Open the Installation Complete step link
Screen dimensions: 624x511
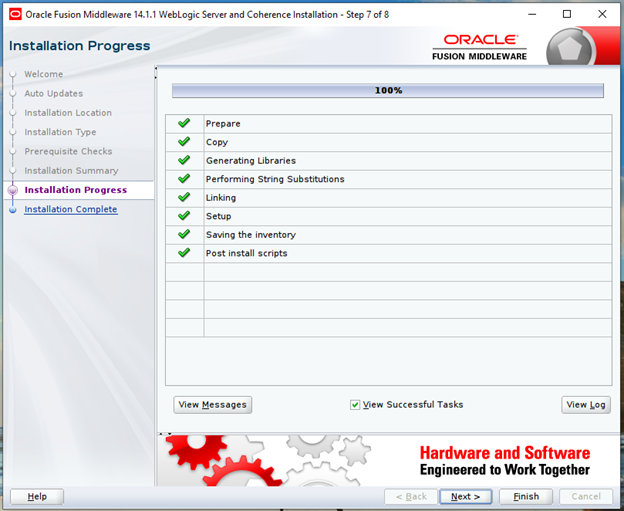[x=70, y=209]
